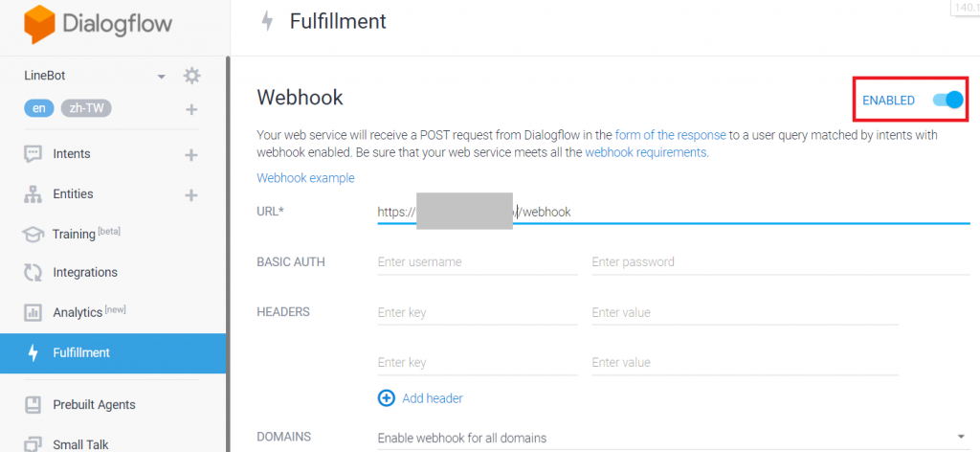Open Prebuilt Agents in sidebar
The width and height of the screenshot is (980, 452).
[x=94, y=404]
